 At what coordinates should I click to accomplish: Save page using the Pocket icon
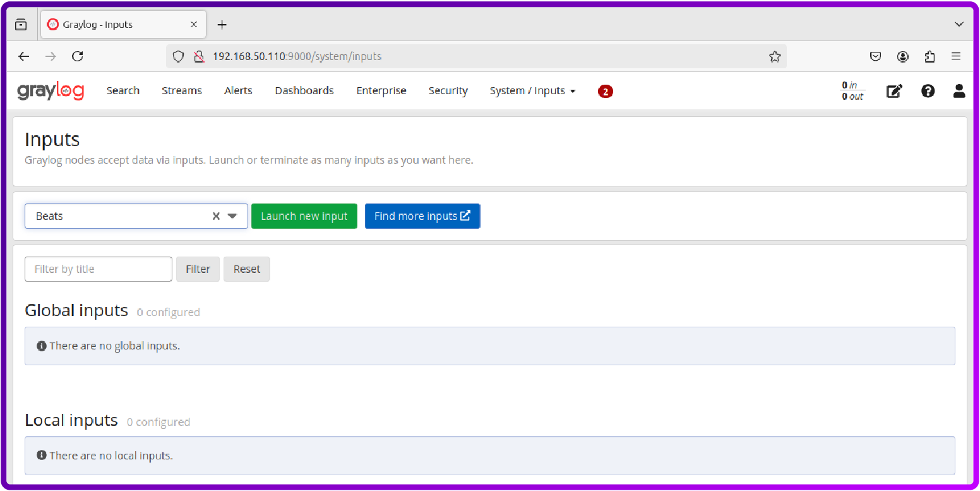click(875, 56)
